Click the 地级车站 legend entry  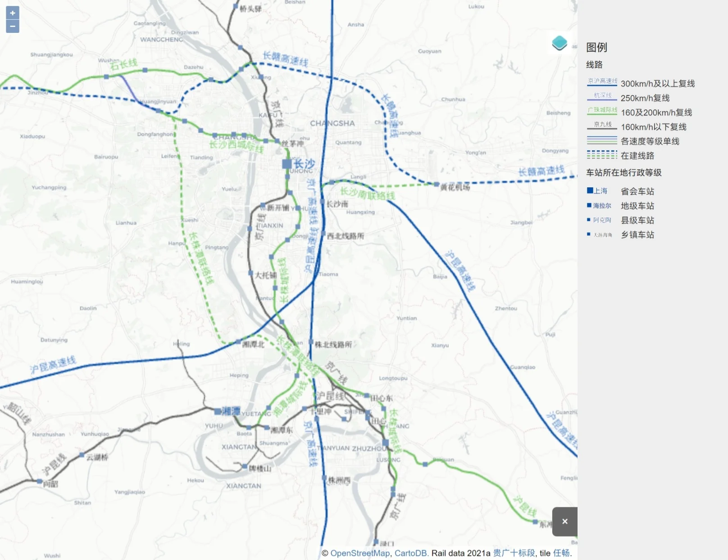point(620,205)
